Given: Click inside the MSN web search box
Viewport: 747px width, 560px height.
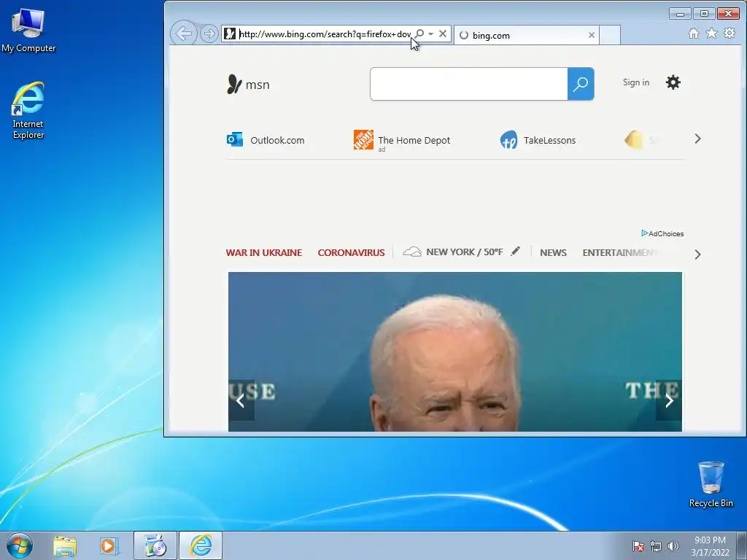Looking at the screenshot, I should click(469, 84).
